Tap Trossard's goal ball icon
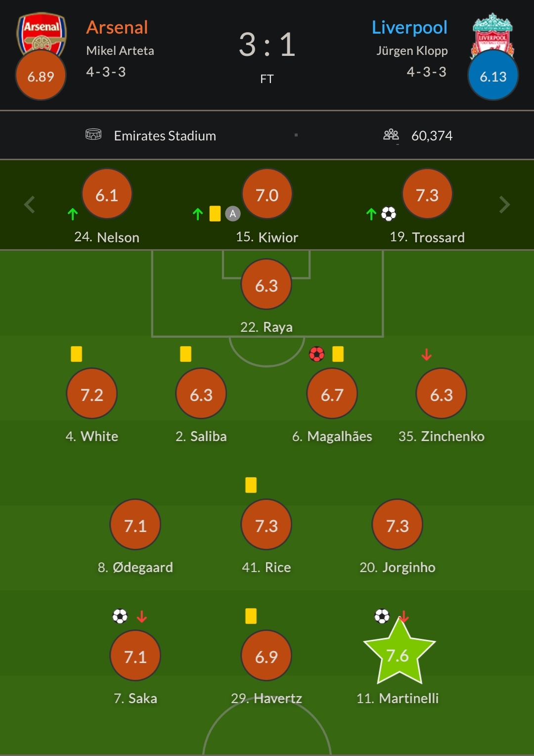This screenshot has height=756, width=534. pyautogui.click(x=389, y=214)
